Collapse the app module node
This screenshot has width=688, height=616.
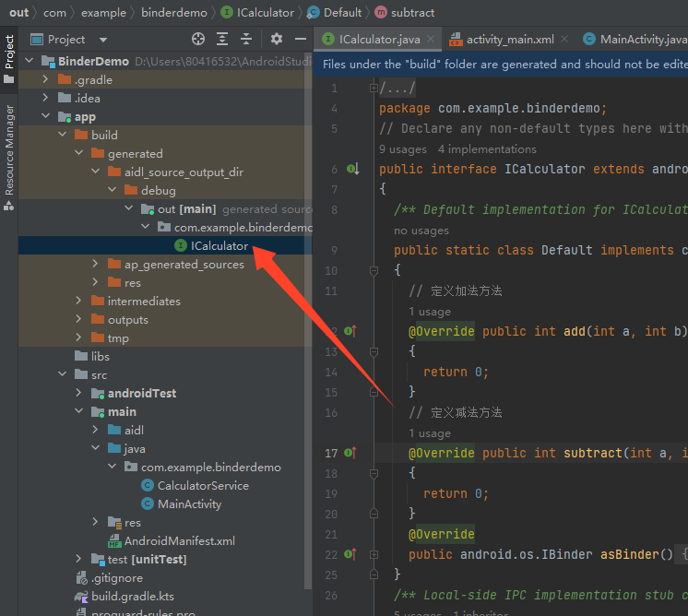[45, 116]
